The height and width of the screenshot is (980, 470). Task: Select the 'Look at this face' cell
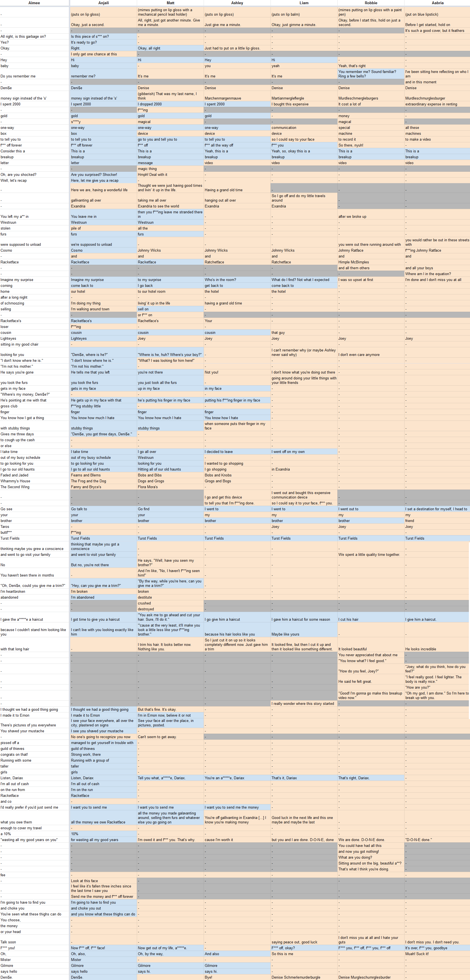point(104,881)
